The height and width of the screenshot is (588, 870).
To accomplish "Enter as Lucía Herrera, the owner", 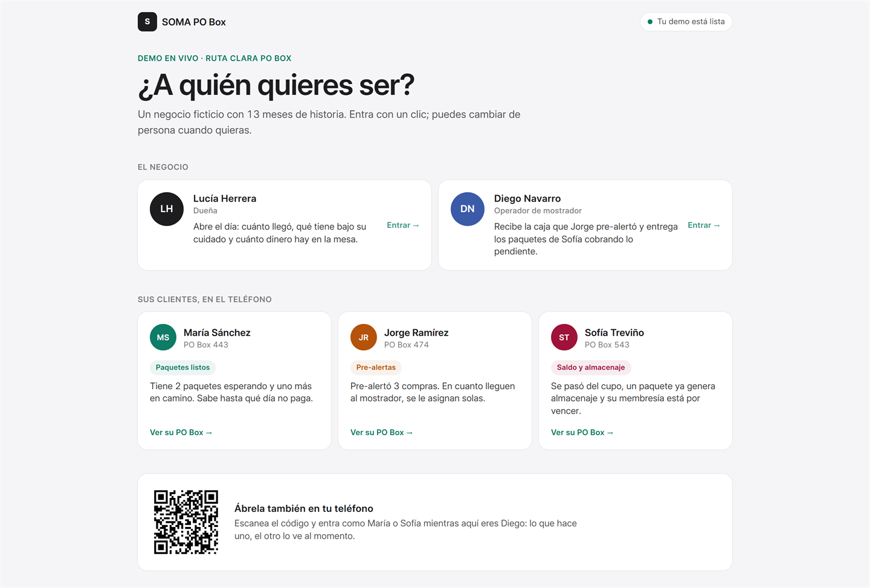I will (x=403, y=225).
